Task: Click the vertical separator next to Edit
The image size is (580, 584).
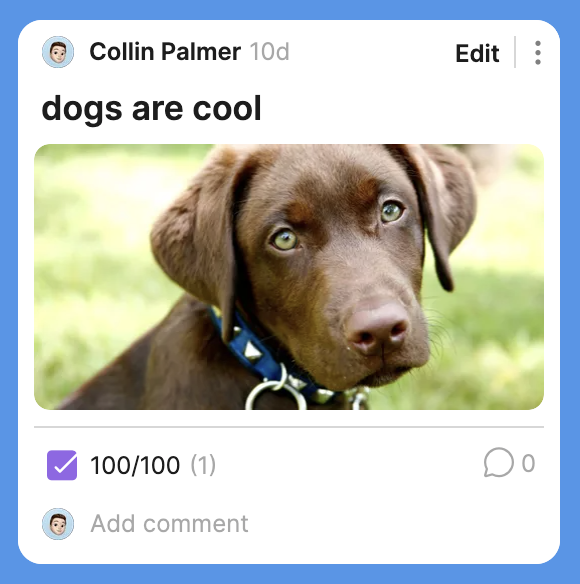Action: pos(515,52)
